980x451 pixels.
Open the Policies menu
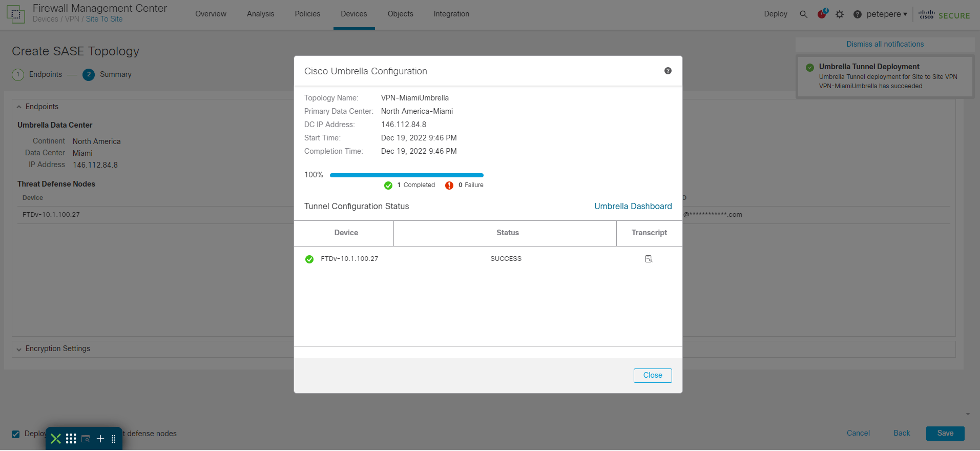307,14
